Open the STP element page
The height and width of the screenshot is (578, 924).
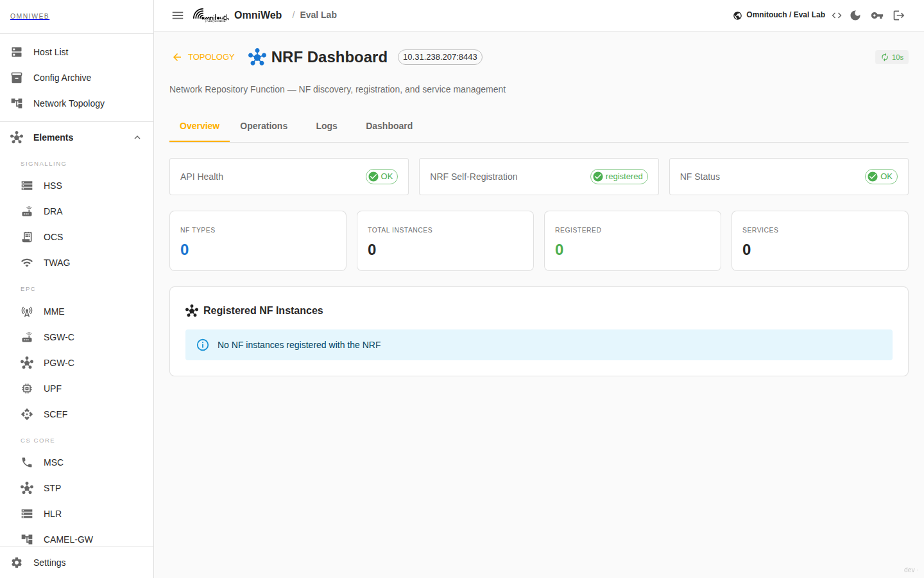click(x=77, y=488)
